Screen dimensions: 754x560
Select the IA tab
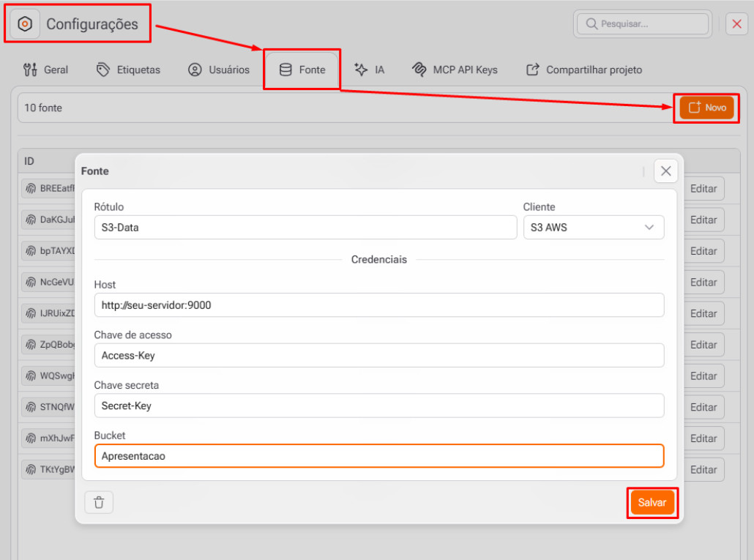[x=370, y=70]
